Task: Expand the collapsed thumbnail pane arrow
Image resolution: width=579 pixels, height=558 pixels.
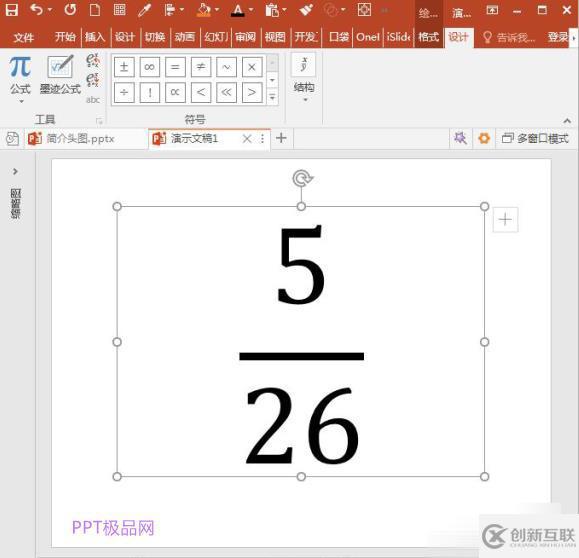Action: pos(15,171)
